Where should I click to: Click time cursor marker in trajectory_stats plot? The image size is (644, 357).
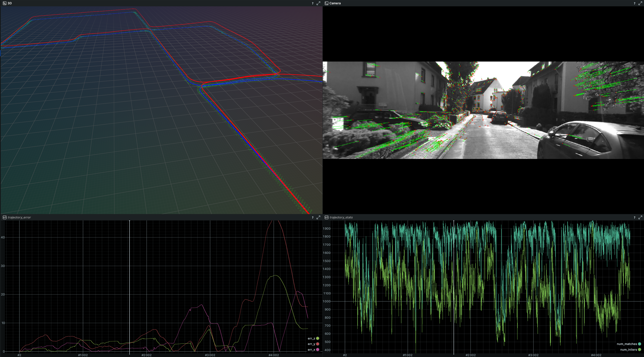pyautogui.click(x=454, y=221)
